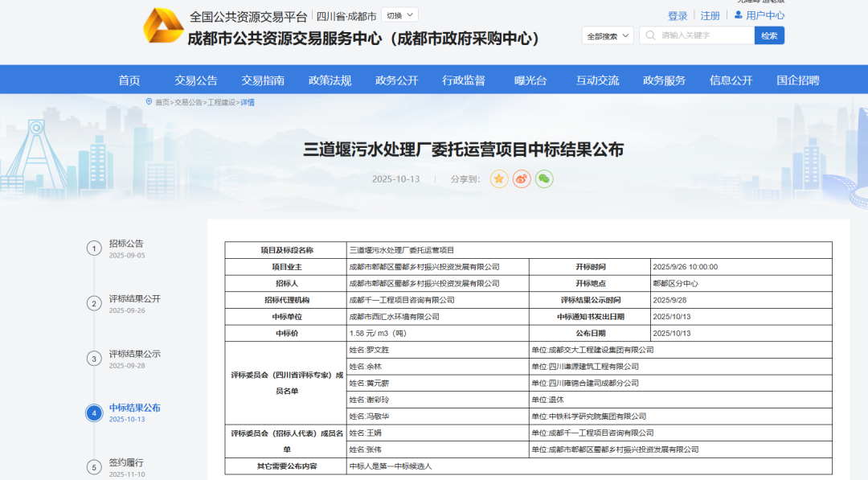Open 政策法规 navigation menu
Viewport: 868px width, 480px height.
click(x=330, y=80)
